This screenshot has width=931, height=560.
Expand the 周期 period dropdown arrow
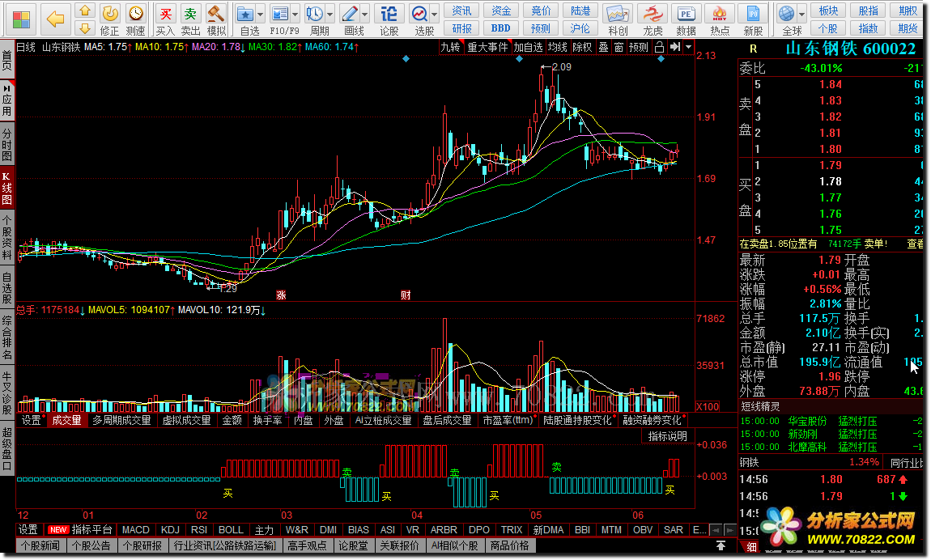(330, 15)
